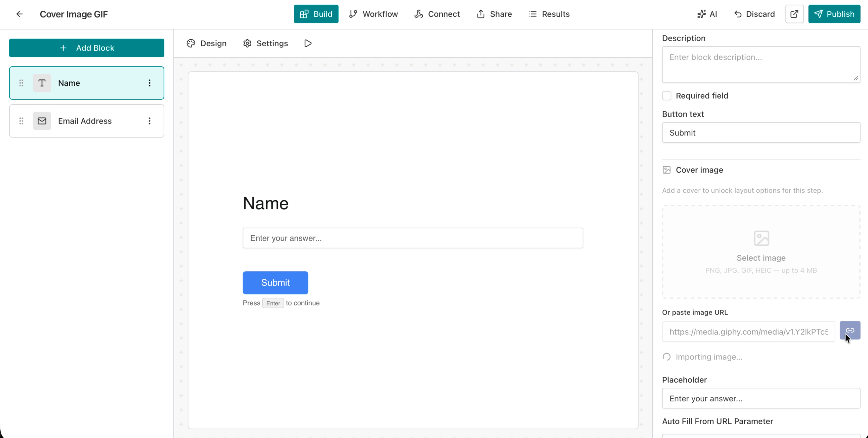Click the Cover image icon in the right panel
The image size is (868, 438).
coord(666,170)
